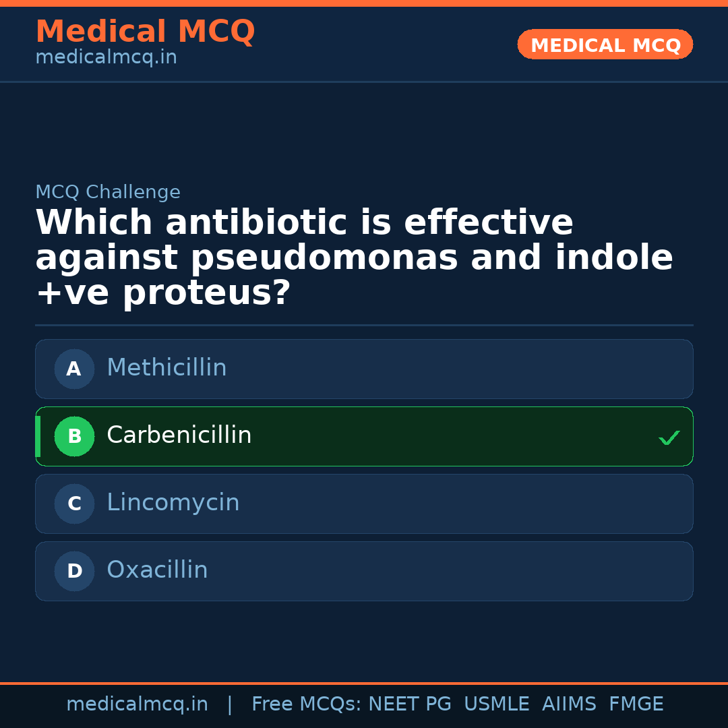Click the circled letter A badge
Image resolution: width=728 pixels, height=728 pixels.
click(74, 369)
